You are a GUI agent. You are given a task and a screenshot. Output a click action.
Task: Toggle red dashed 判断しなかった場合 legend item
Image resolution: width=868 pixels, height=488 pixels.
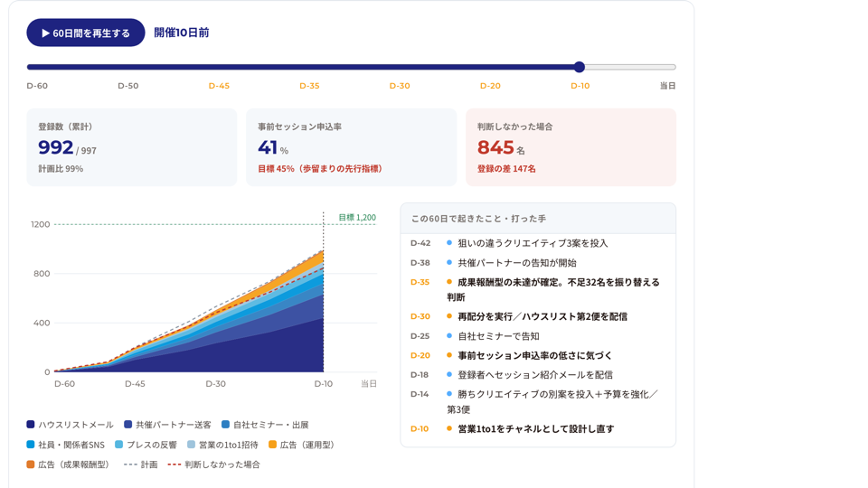pyautogui.click(x=213, y=465)
